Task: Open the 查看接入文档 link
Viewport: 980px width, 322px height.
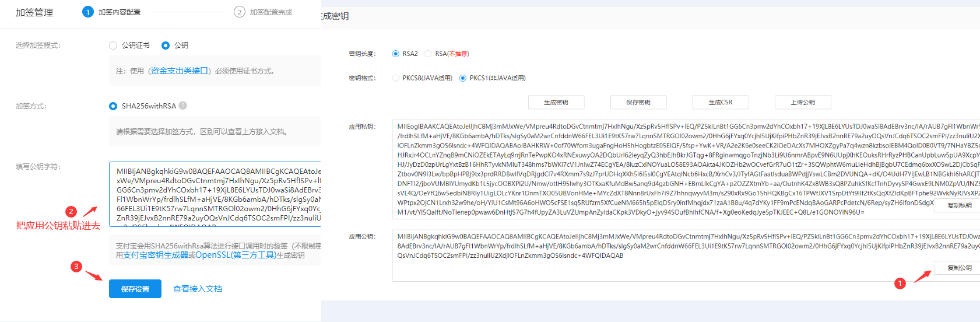Action: (x=198, y=289)
